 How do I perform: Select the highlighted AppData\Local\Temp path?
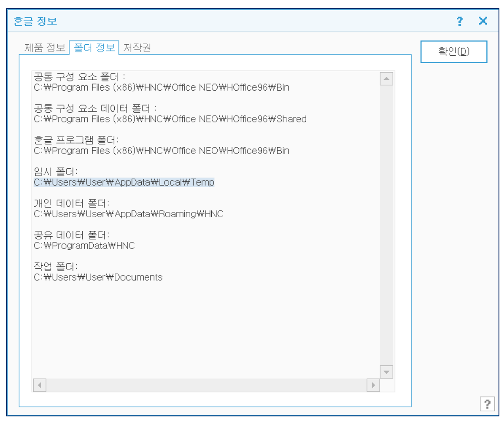point(124,182)
